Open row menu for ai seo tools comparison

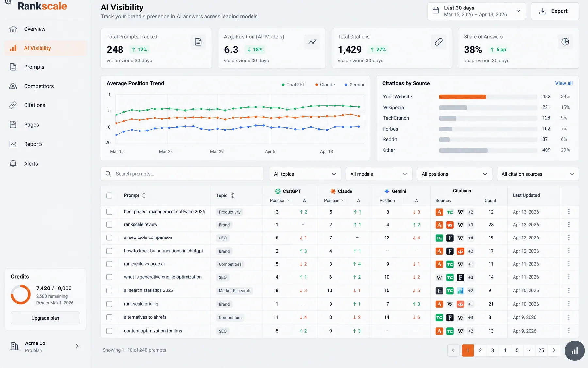click(x=569, y=237)
